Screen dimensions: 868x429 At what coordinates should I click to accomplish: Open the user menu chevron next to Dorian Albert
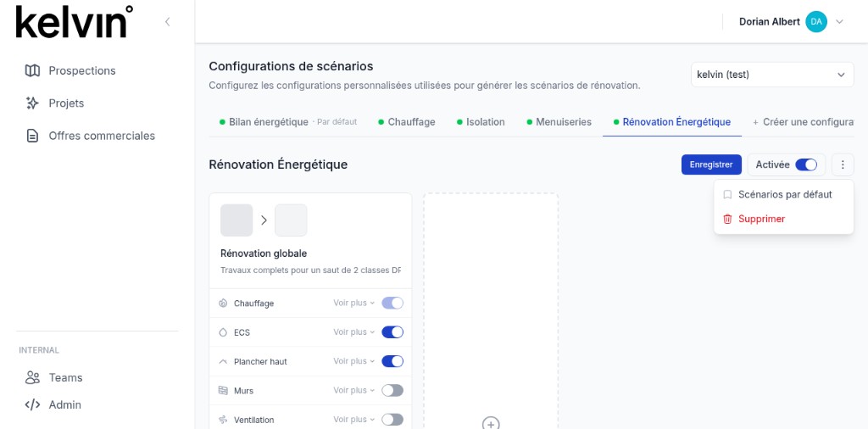tap(839, 22)
